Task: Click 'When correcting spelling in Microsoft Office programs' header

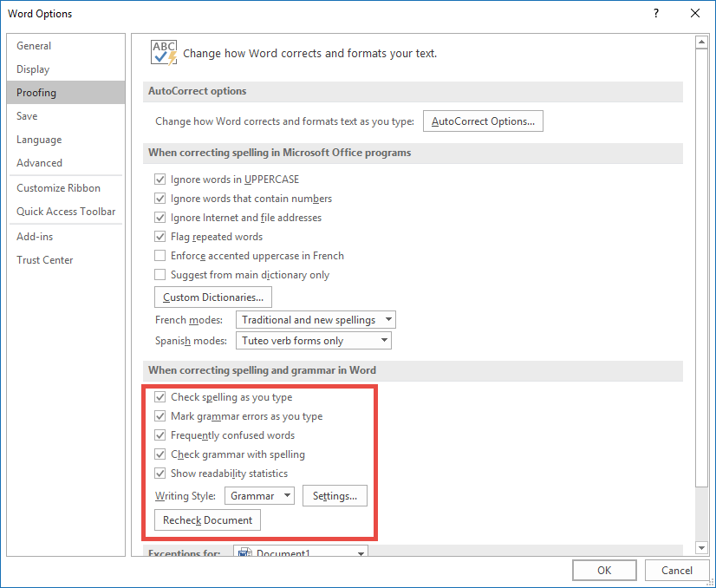Action: tap(279, 153)
